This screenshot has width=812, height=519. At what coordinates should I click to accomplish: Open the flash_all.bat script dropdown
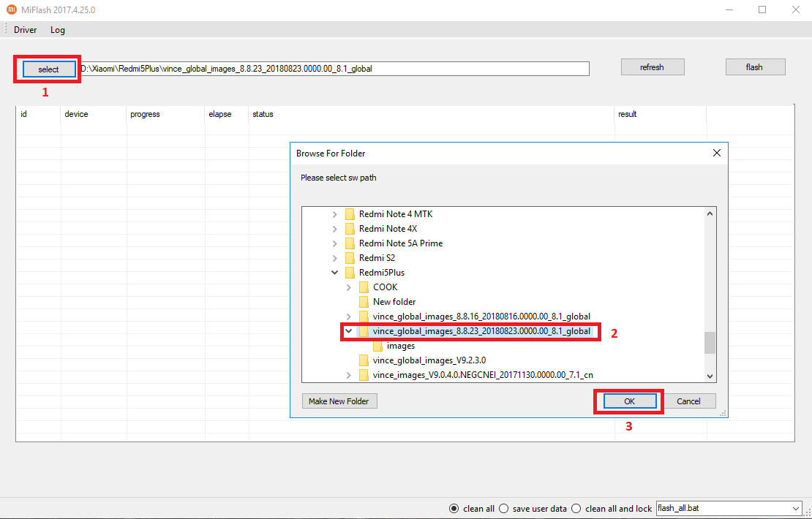[795, 509]
